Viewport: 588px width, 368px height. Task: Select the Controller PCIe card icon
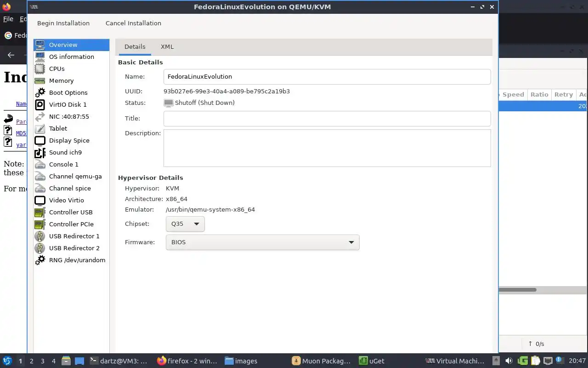(40, 224)
